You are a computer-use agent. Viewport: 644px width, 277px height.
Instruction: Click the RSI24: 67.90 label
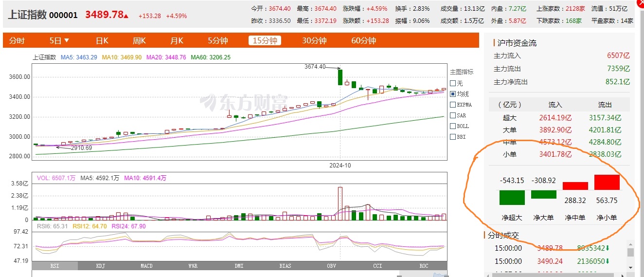(129, 226)
